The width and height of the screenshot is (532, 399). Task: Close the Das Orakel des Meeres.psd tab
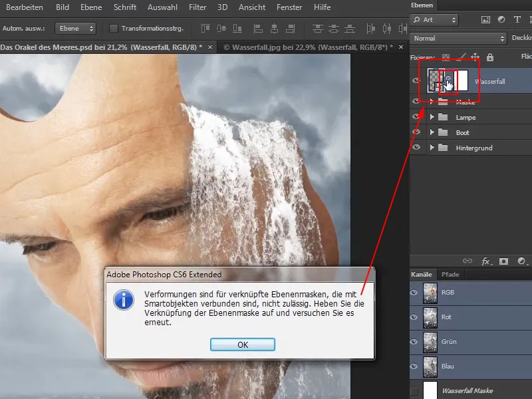point(210,47)
